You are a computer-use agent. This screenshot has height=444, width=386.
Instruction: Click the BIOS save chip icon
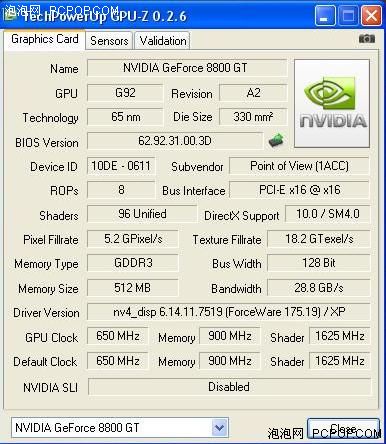coord(276,140)
